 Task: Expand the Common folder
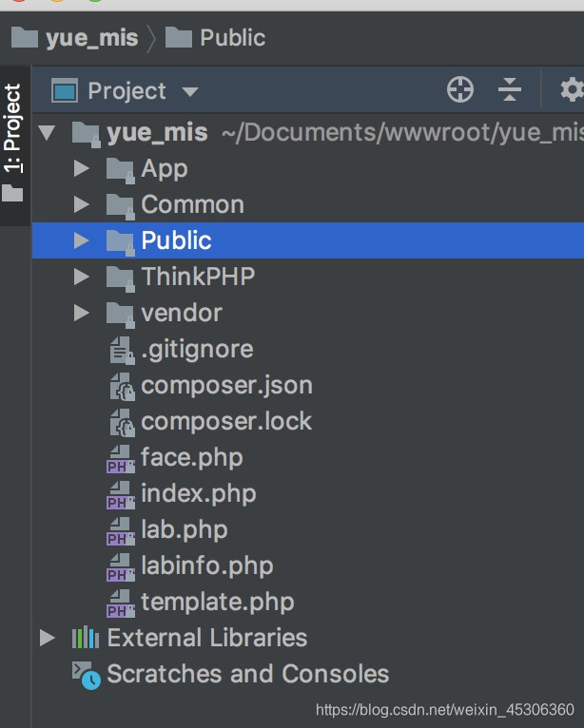[x=81, y=204]
